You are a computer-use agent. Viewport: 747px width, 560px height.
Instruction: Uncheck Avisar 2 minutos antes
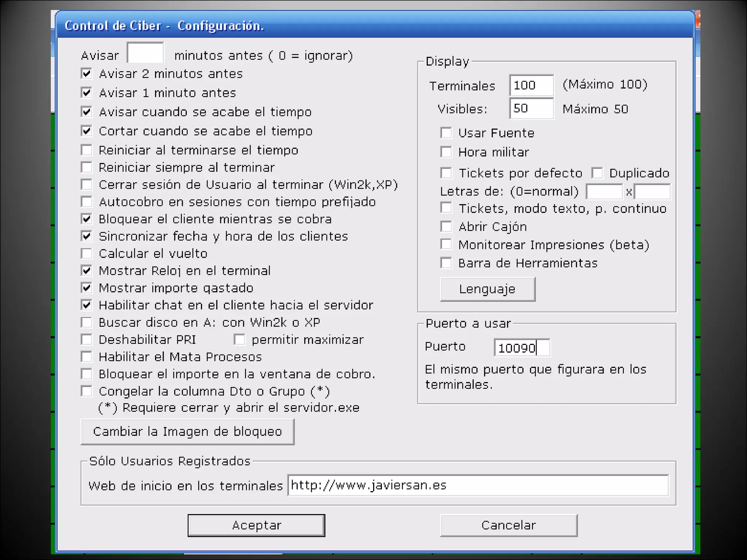pos(86,74)
